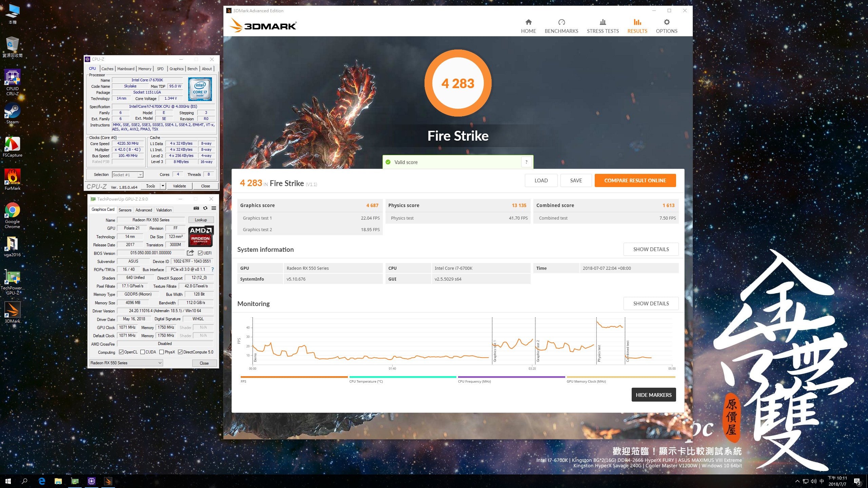Click the help question mark beside Valid score

(x=526, y=162)
